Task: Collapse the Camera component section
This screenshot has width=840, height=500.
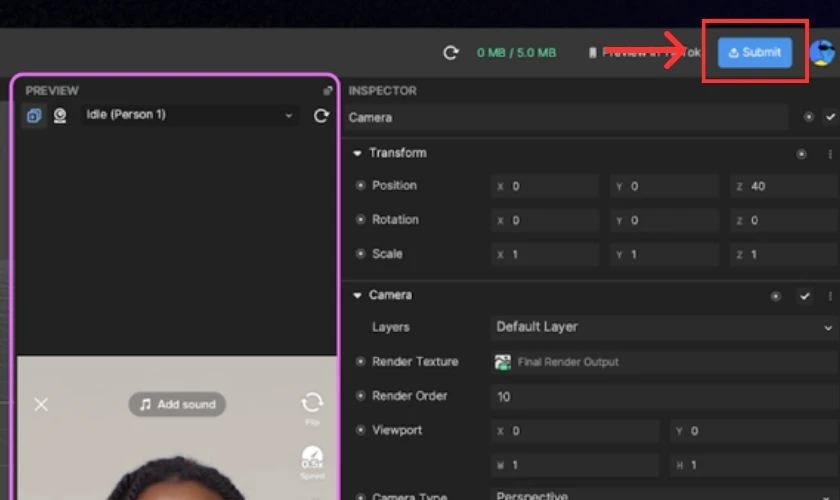Action: tap(357, 295)
